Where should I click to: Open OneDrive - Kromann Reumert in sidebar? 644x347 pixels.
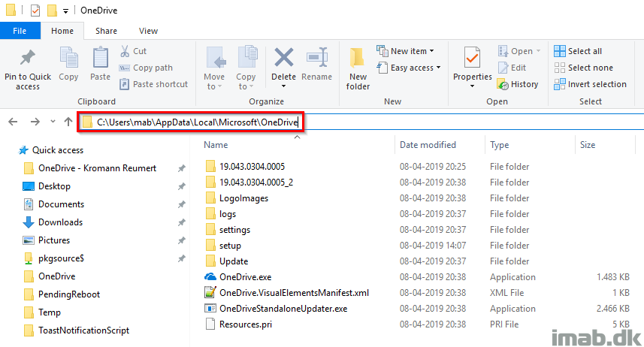tap(90, 168)
